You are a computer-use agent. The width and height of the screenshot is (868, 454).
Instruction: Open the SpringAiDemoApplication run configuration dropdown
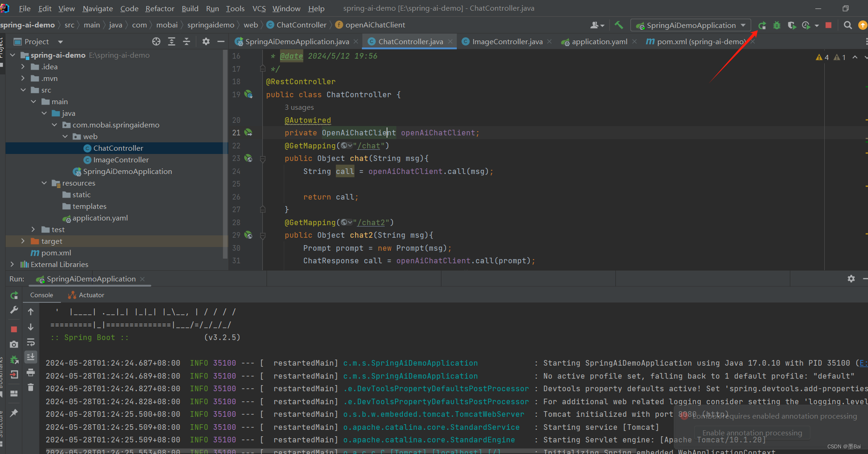click(x=691, y=25)
